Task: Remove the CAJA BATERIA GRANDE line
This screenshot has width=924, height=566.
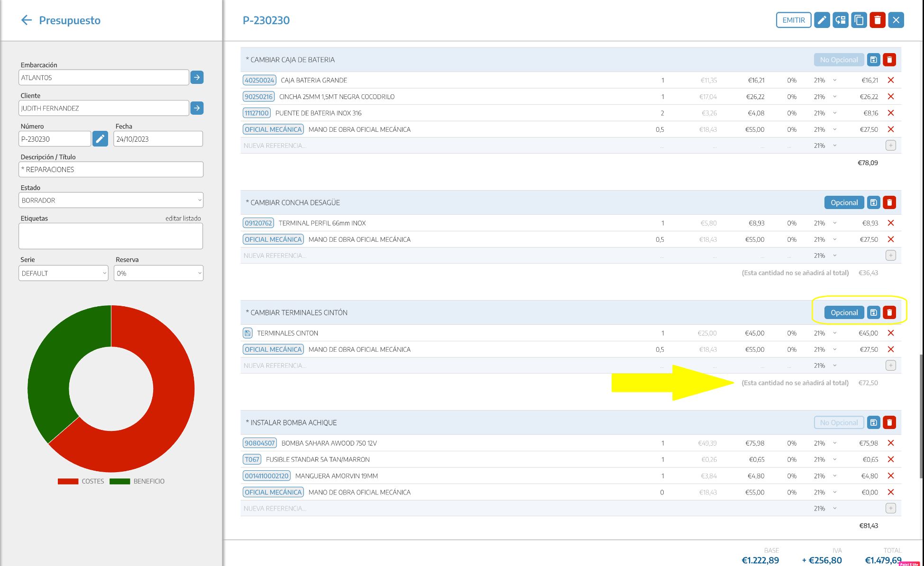Action: click(890, 80)
